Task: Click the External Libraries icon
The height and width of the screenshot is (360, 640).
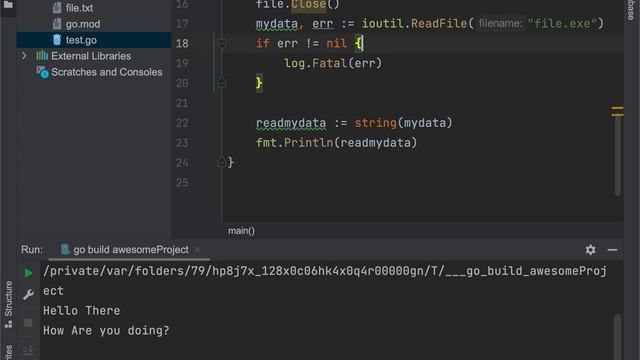Action: pos(42,56)
